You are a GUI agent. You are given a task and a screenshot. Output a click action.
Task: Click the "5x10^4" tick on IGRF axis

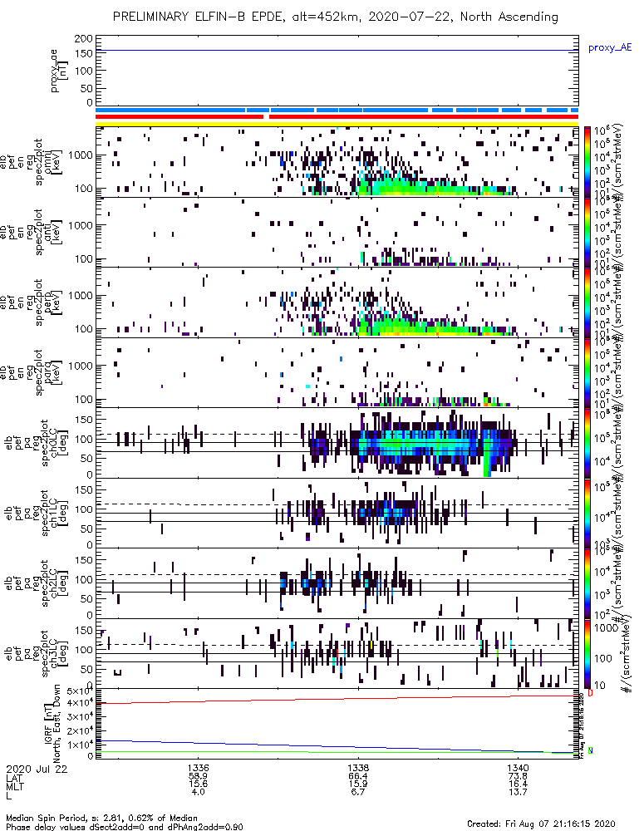click(x=80, y=691)
